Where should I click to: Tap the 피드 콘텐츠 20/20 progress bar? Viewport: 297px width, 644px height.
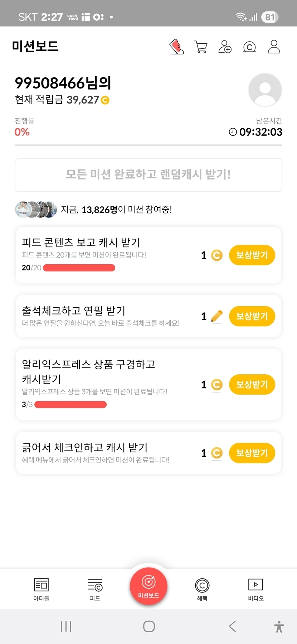tap(79, 268)
